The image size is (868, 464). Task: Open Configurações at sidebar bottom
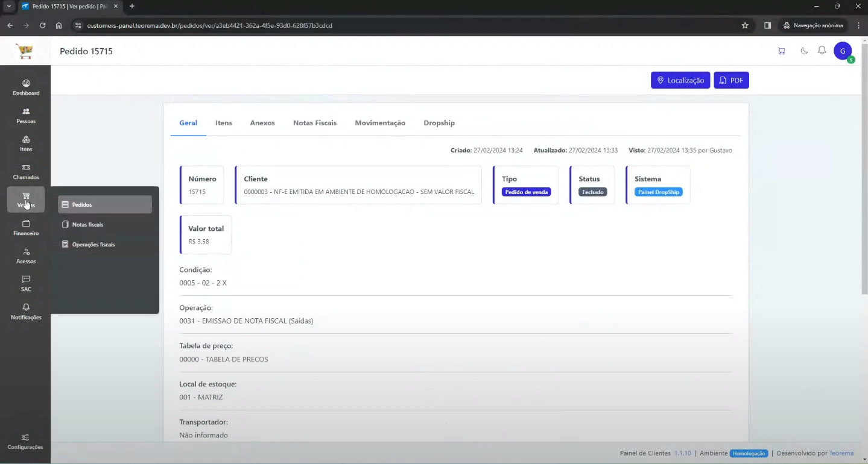click(25, 442)
